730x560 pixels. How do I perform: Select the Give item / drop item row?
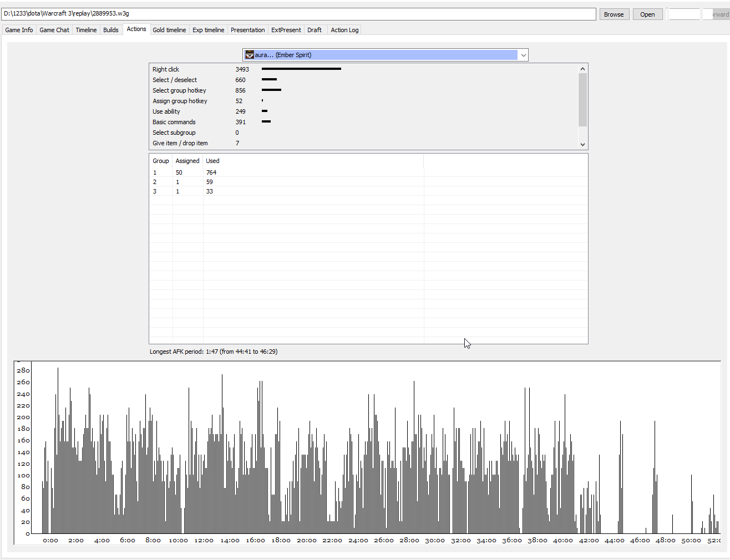click(363, 143)
